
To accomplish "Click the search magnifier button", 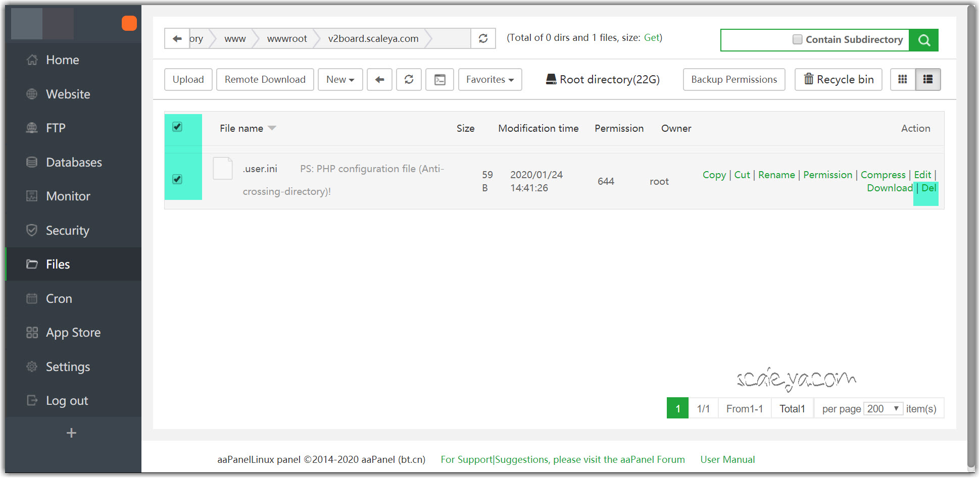I will [x=923, y=40].
